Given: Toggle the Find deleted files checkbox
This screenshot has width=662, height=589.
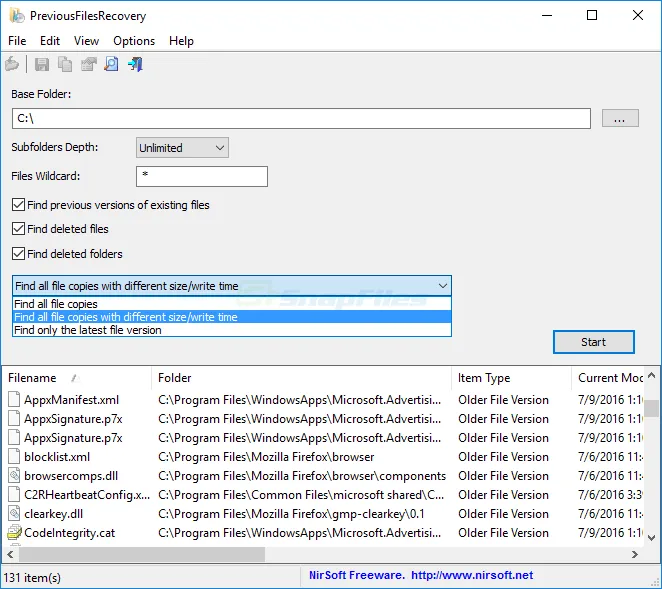Looking at the screenshot, I should pyautogui.click(x=18, y=229).
